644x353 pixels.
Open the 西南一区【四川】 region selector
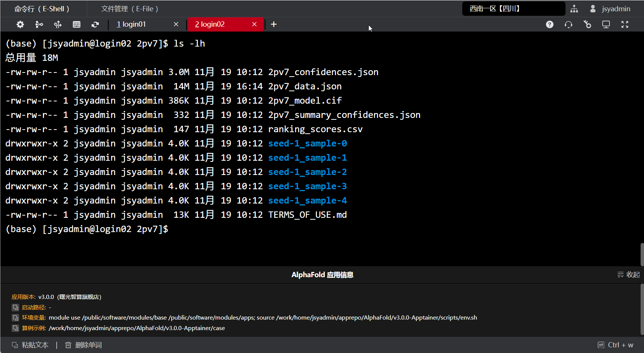[x=513, y=9]
